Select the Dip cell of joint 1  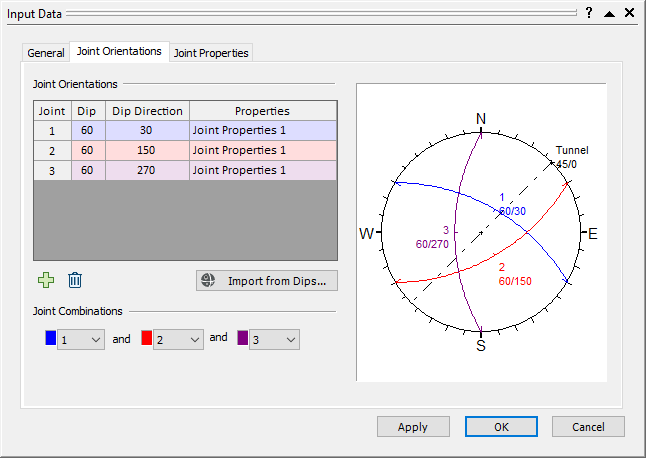pyautogui.click(x=88, y=131)
